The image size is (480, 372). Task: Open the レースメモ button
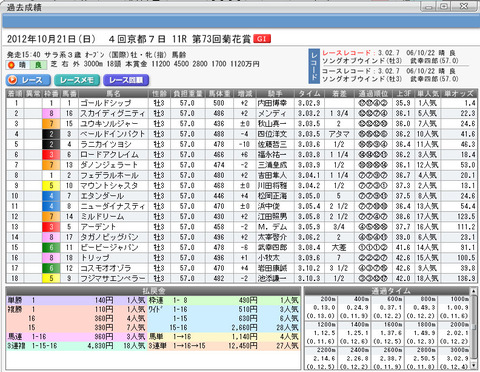pyautogui.click(x=77, y=80)
